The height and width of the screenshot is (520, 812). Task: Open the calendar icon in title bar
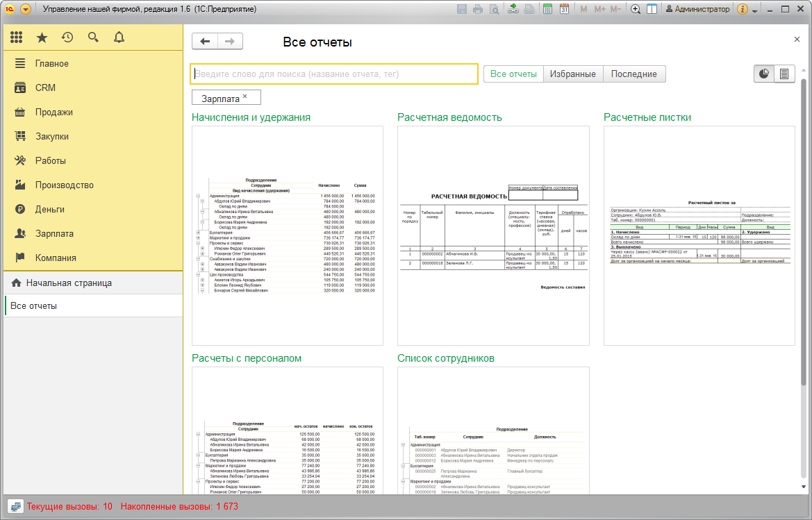coord(564,9)
